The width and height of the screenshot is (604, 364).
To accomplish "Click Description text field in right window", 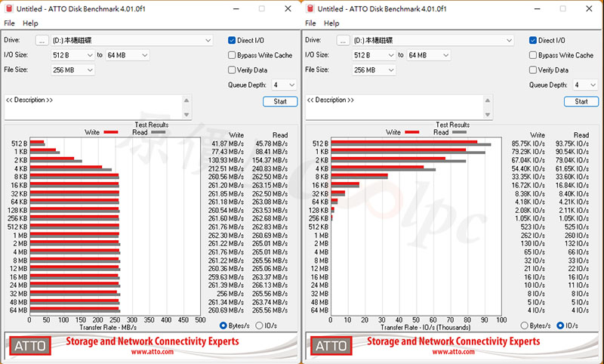I will pyautogui.click(x=394, y=107).
